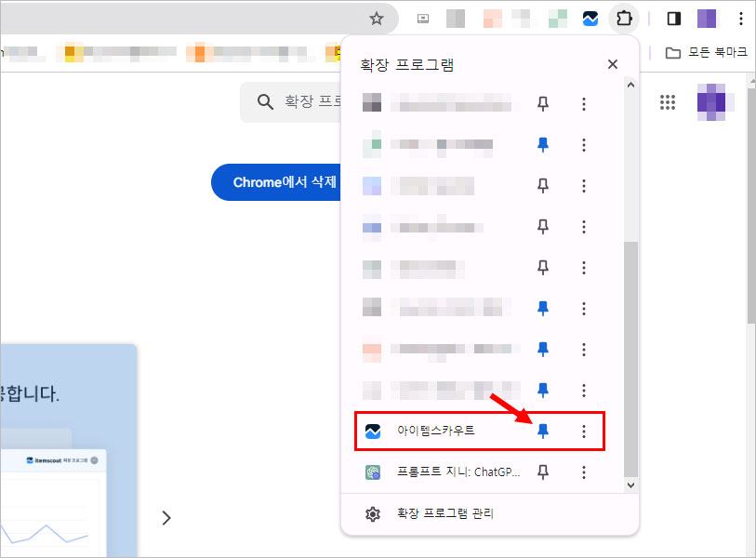Expand the 모든 북마크 folder
Screen dimensions: 756x558
coord(707,53)
